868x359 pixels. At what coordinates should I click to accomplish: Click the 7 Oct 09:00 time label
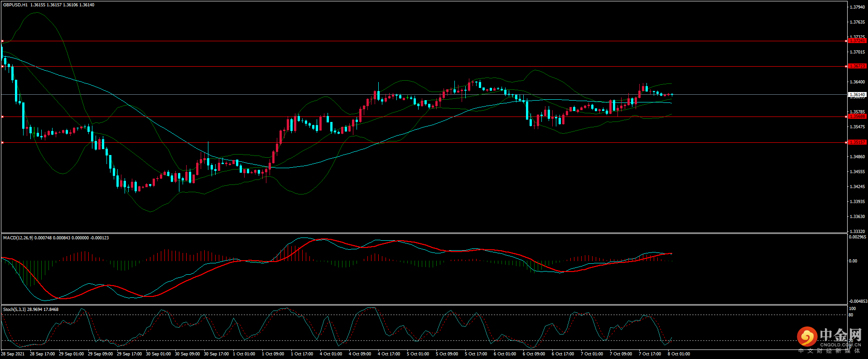621,354
